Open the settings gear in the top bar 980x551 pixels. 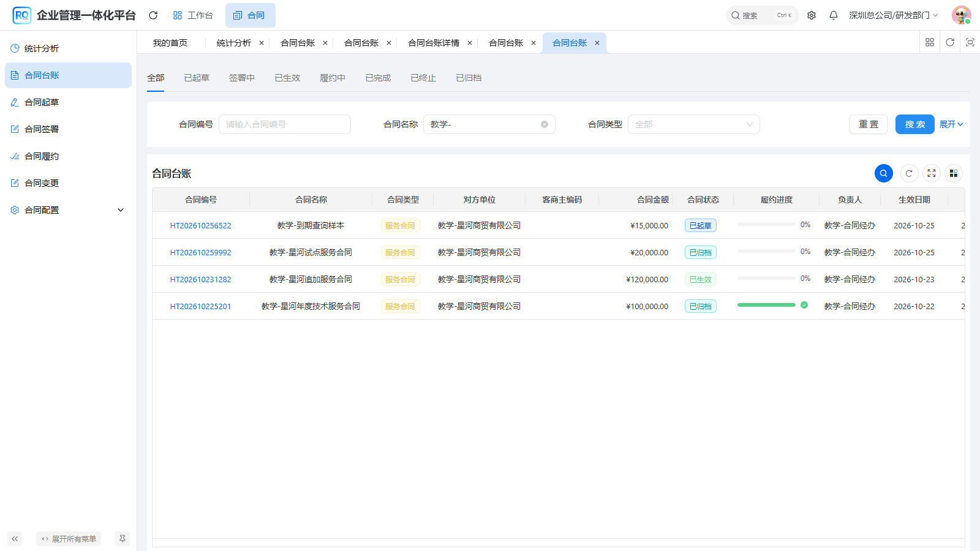[812, 15]
